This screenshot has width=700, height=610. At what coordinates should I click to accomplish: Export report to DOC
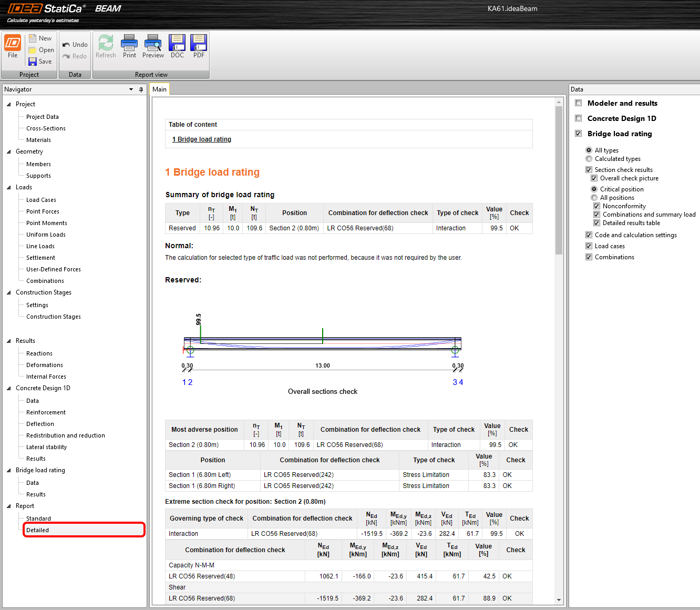point(177,43)
